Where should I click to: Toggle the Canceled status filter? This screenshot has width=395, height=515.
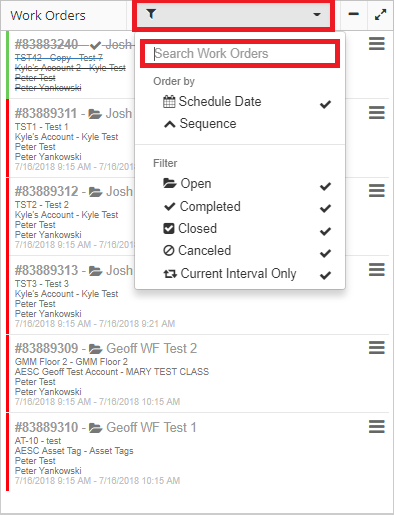point(240,251)
